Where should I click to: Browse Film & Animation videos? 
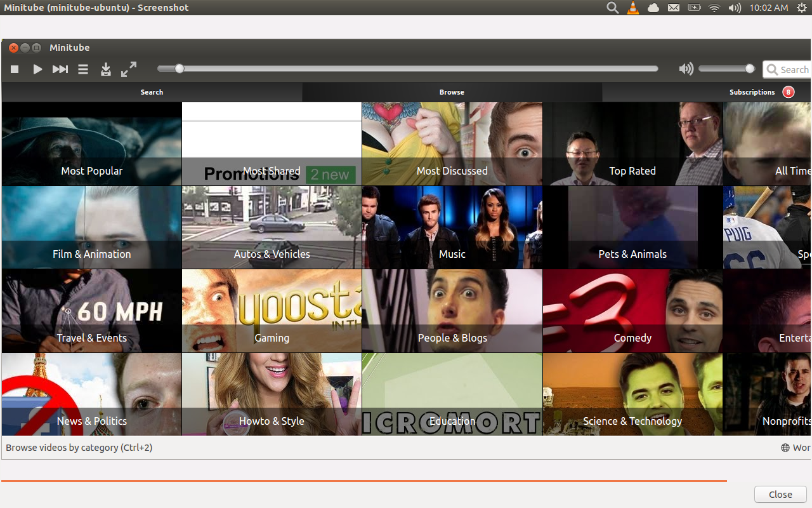click(91, 227)
